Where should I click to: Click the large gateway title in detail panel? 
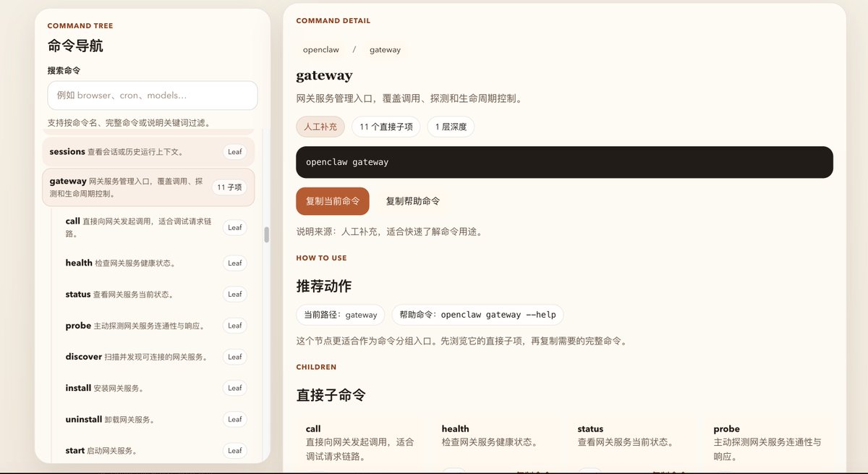(x=324, y=75)
